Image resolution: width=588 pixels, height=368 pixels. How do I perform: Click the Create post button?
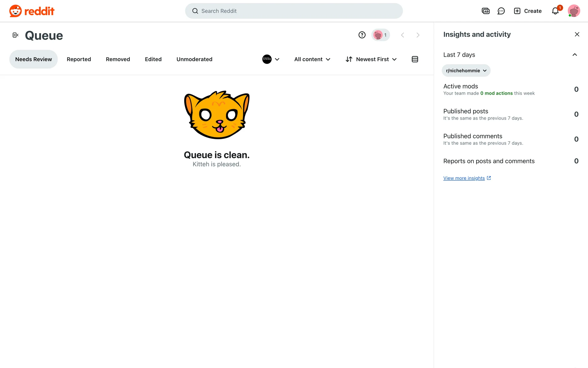pyautogui.click(x=528, y=11)
